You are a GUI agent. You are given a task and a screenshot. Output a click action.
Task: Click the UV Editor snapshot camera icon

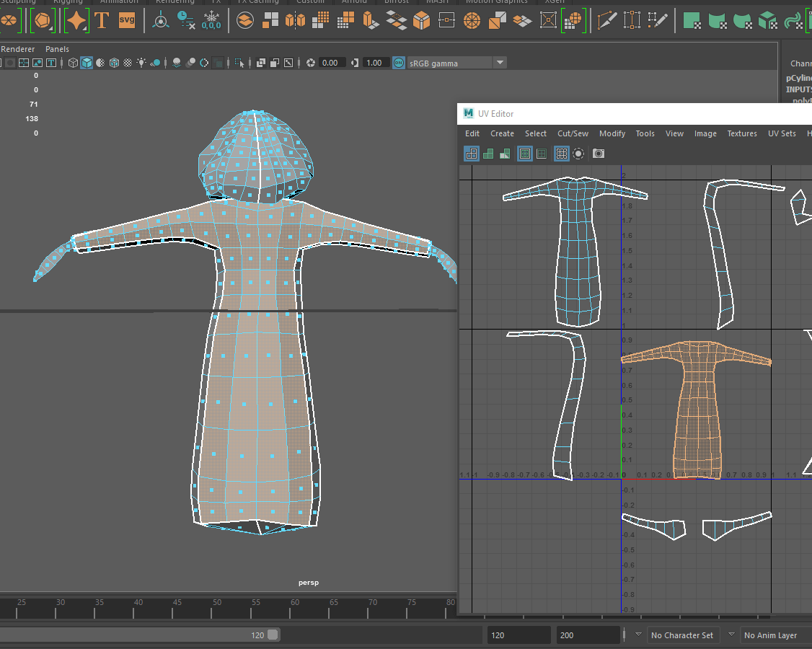pos(598,154)
